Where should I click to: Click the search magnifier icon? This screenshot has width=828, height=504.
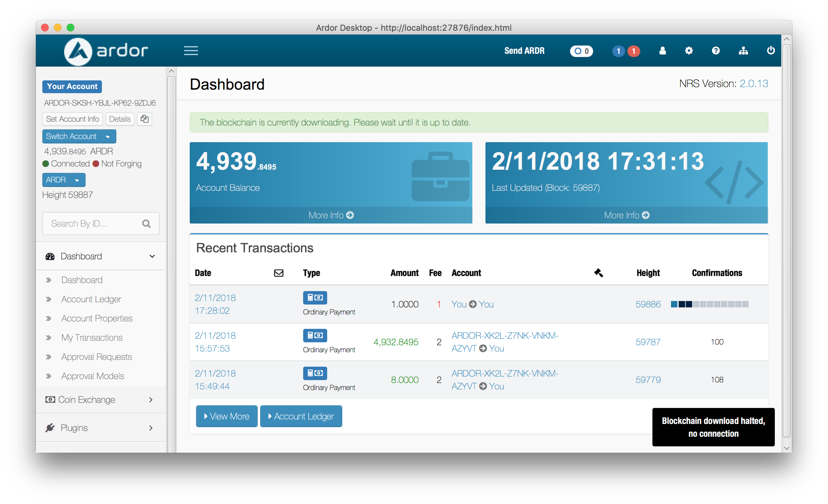(146, 224)
